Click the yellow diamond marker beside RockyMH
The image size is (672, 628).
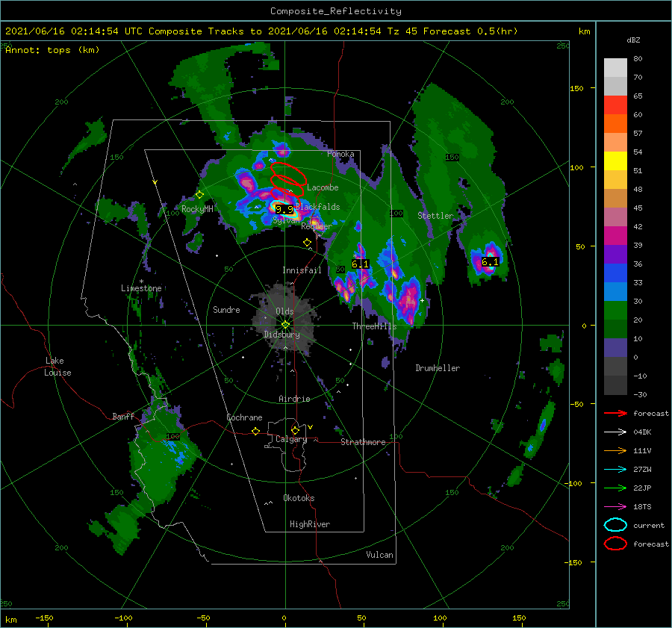tap(199, 195)
